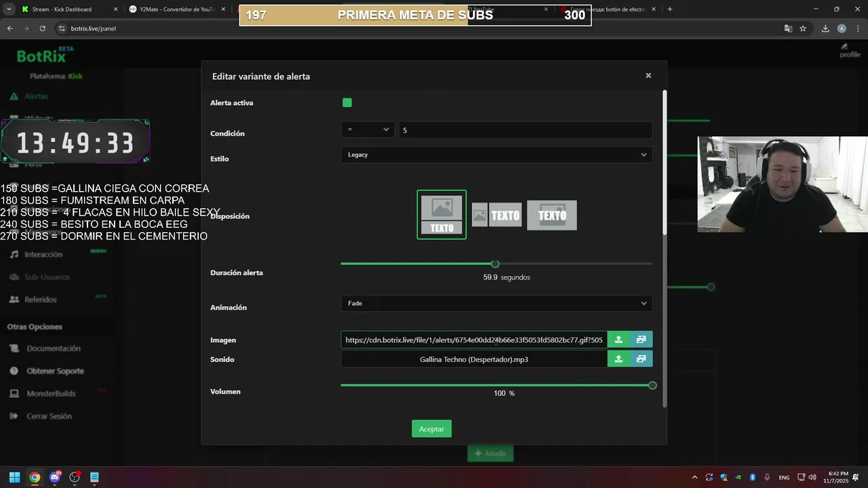Open a new browser tab
The height and width of the screenshot is (488, 868).
[x=670, y=9]
